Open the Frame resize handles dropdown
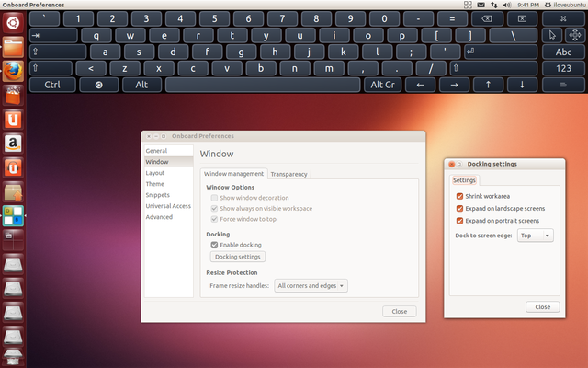Screen dimensions: 588x368 pyautogui.click(x=311, y=286)
